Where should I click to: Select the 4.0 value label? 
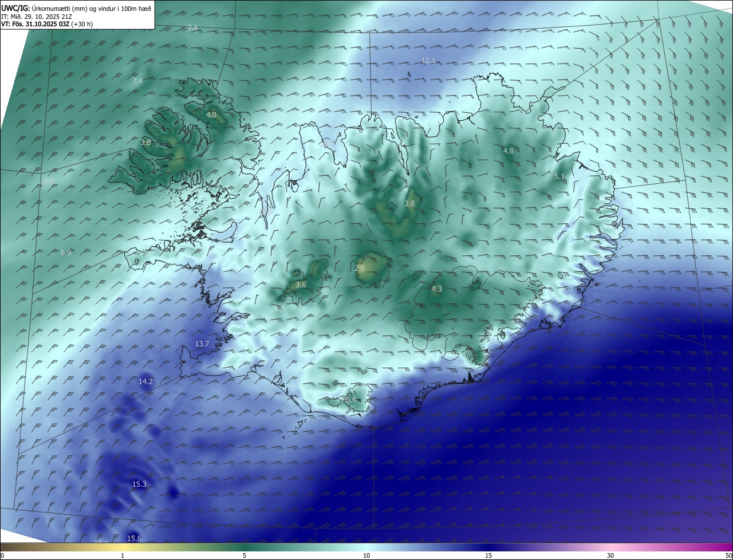tap(211, 115)
